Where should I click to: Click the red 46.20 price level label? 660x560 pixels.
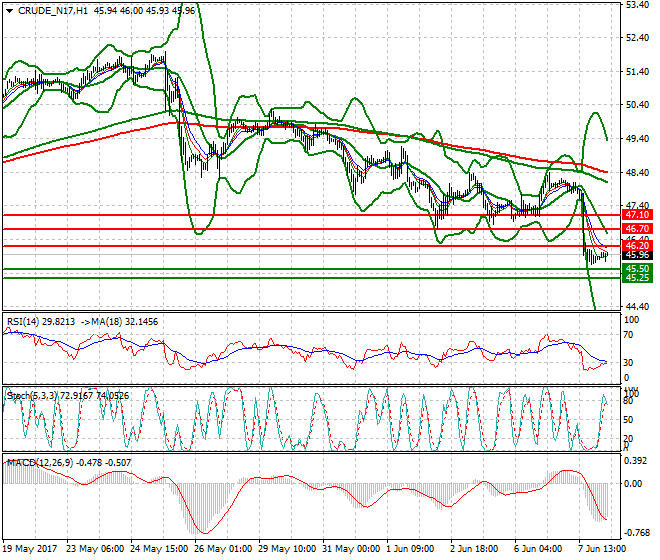tap(637, 246)
